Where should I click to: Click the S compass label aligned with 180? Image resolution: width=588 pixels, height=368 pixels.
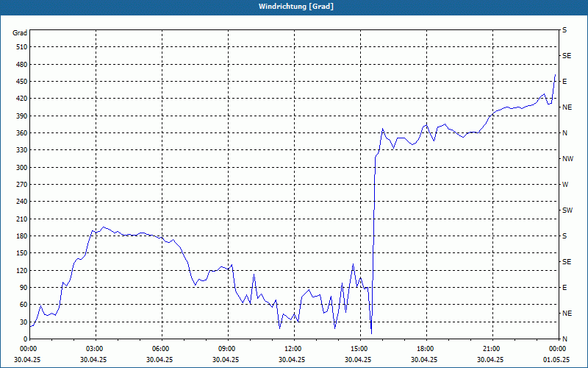click(564, 236)
